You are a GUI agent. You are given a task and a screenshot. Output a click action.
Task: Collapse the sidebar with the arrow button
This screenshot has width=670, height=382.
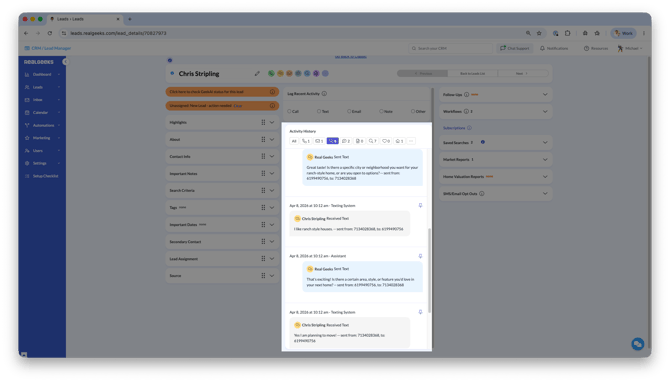click(x=65, y=62)
